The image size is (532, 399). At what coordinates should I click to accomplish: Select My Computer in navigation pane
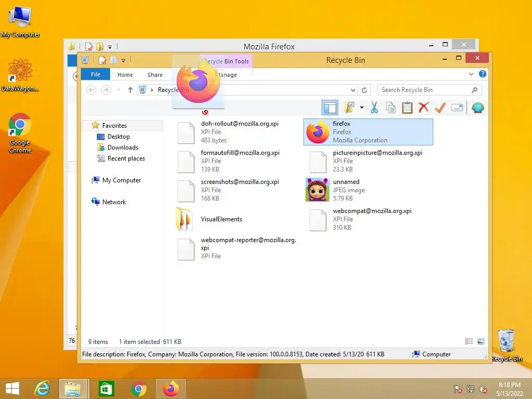click(x=122, y=180)
